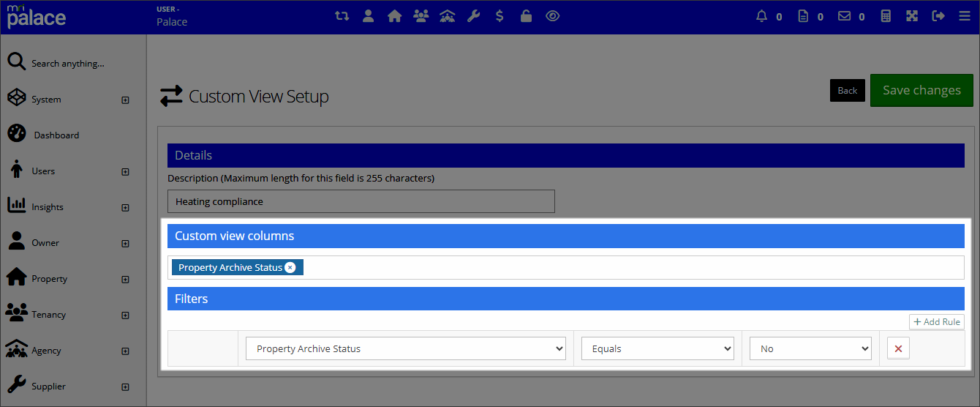This screenshot has width=980, height=407.
Task: Delete the filter rule with red X
Action: click(x=898, y=348)
